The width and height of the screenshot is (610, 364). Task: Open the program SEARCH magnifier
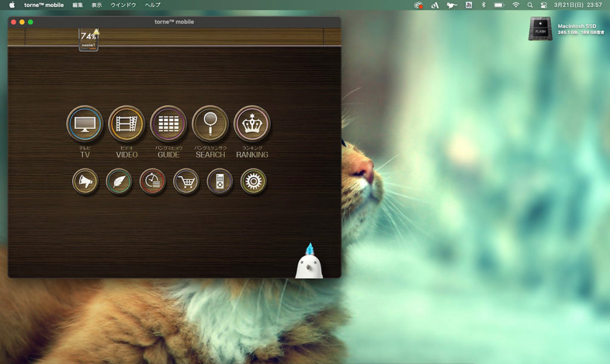pos(210,124)
